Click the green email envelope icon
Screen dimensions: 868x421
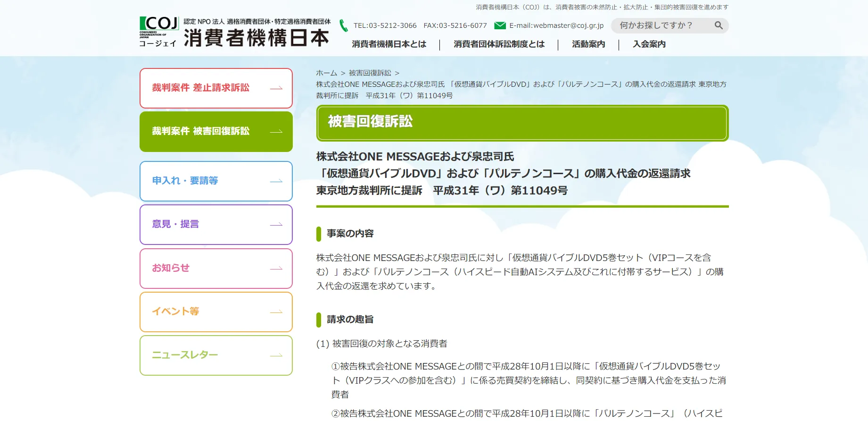coord(500,25)
